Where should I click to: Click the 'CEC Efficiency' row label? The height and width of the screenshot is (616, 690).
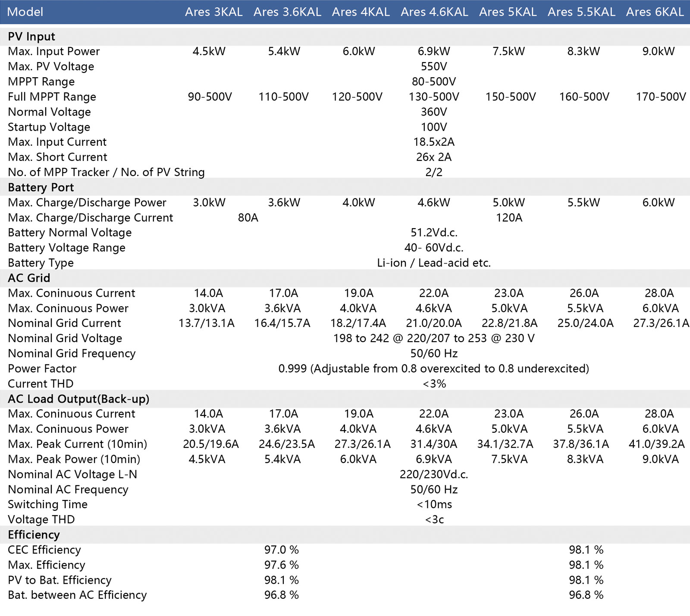pos(44,550)
